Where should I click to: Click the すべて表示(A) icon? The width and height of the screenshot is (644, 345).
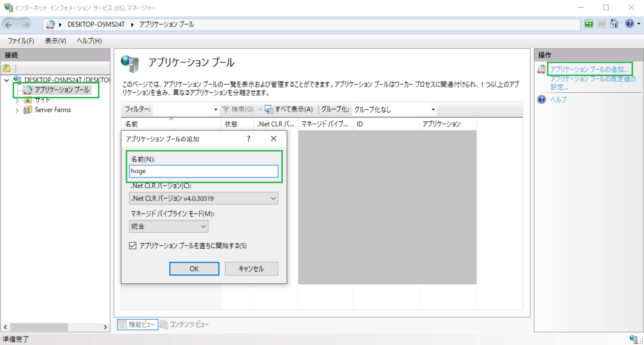(269, 109)
